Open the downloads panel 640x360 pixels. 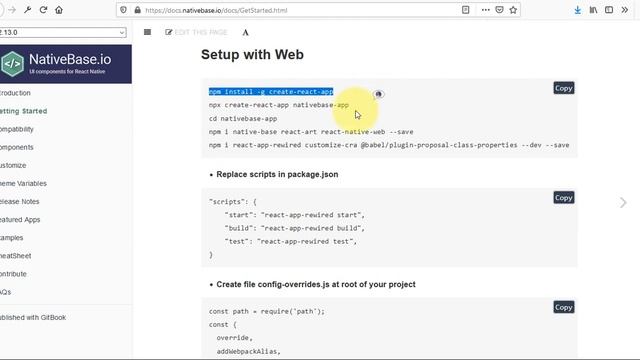pyautogui.click(x=577, y=10)
